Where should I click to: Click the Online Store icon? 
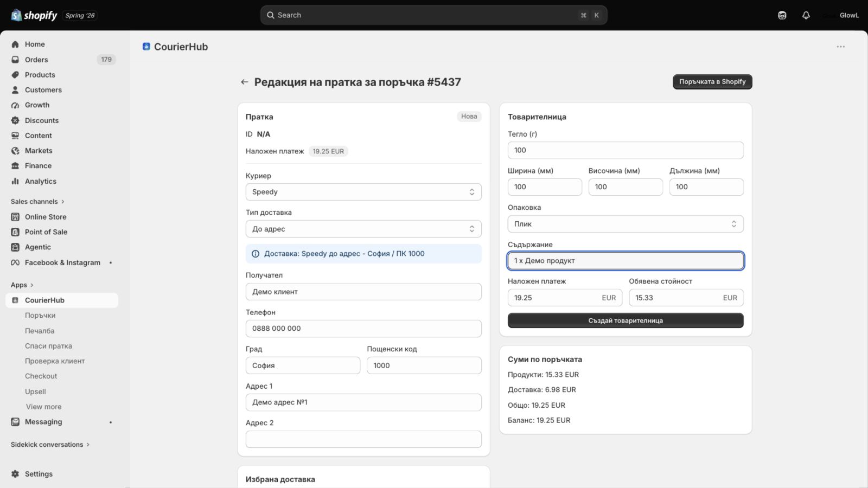pos(15,217)
